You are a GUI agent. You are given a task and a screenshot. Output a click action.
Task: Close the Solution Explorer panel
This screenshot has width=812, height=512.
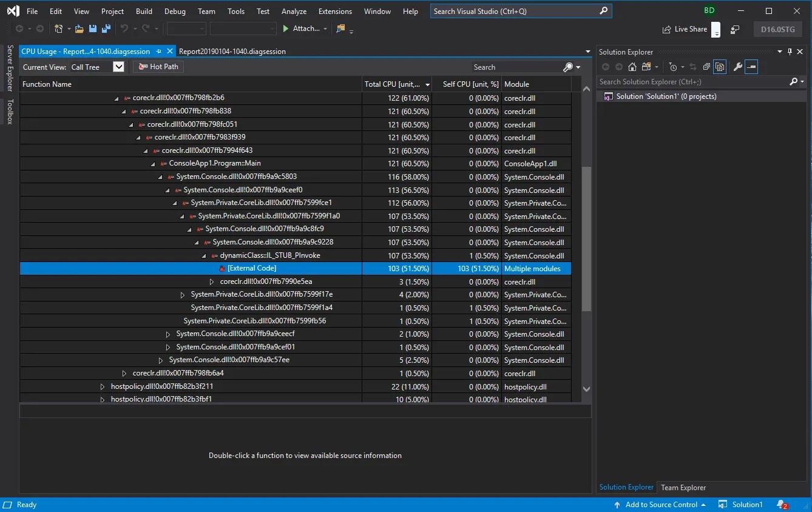pyautogui.click(x=800, y=52)
